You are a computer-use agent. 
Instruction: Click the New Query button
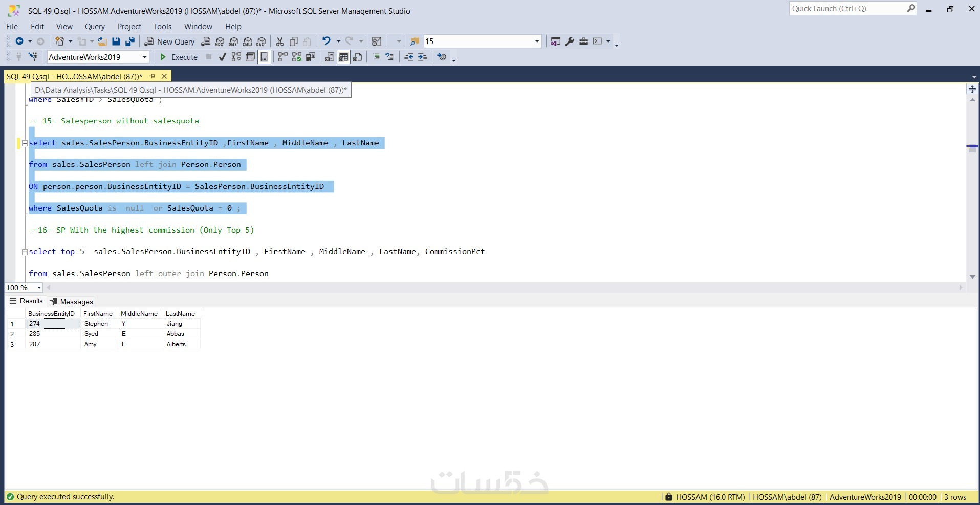click(x=169, y=41)
